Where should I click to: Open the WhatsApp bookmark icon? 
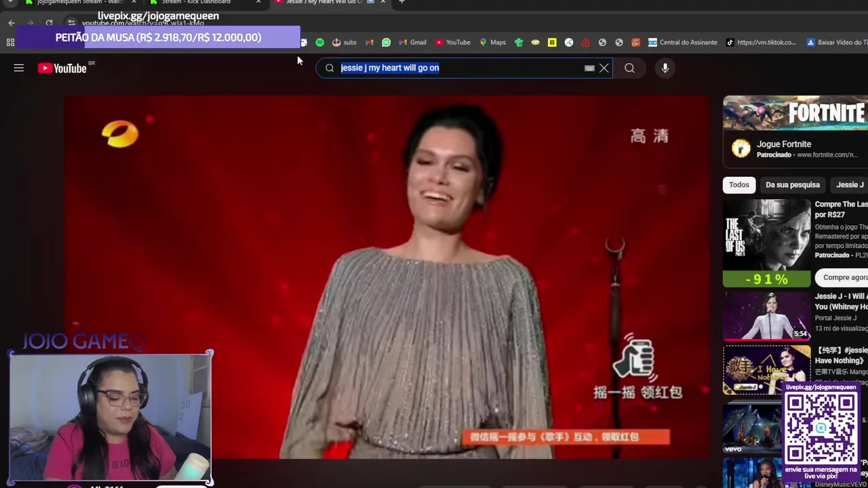tap(386, 42)
